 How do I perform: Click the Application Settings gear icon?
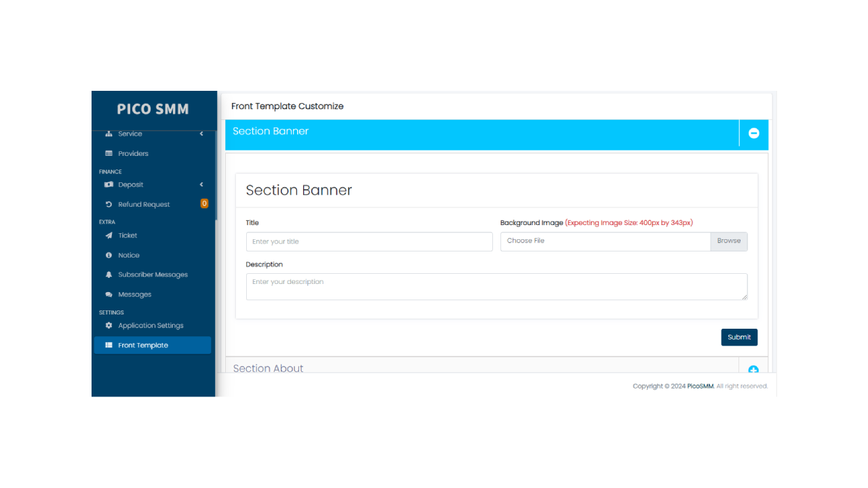pyautogui.click(x=109, y=325)
